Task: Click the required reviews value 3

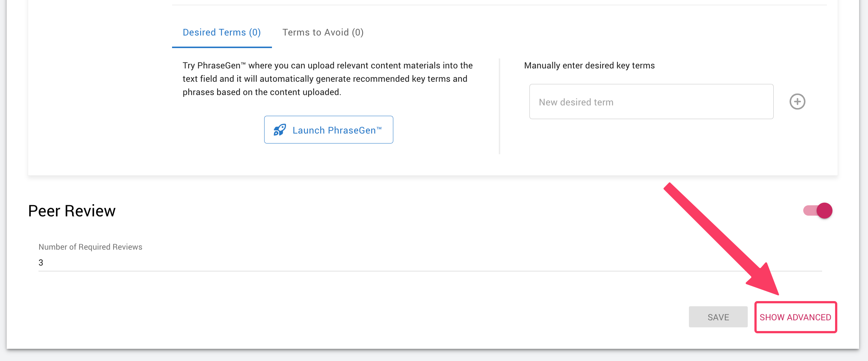Action: (x=41, y=263)
